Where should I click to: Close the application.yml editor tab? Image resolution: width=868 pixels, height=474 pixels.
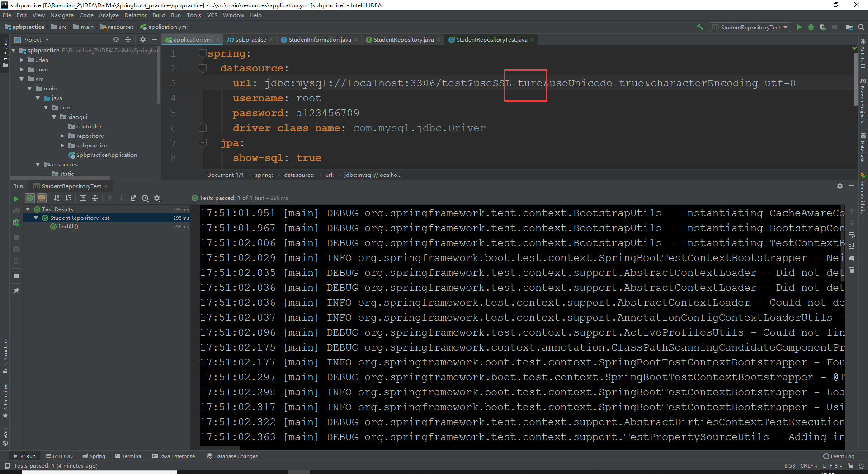218,40
